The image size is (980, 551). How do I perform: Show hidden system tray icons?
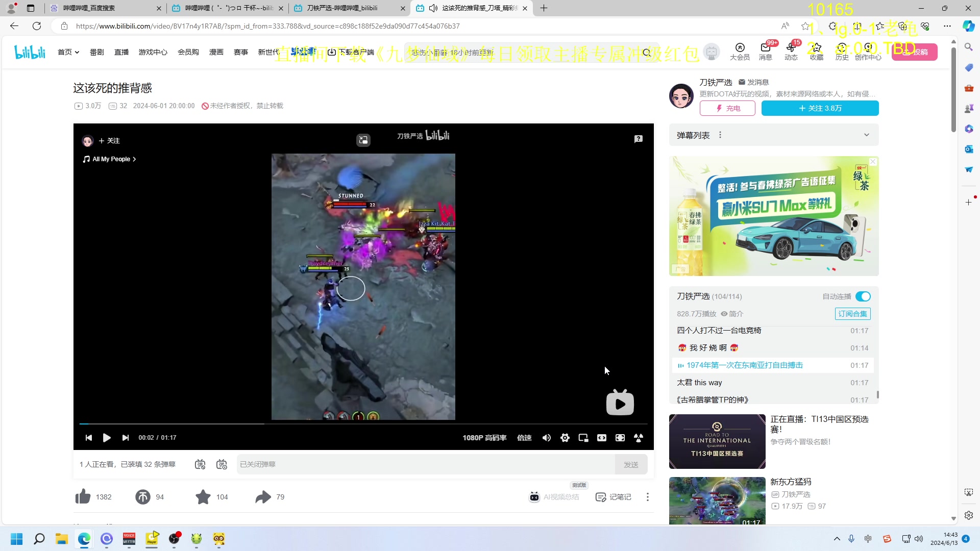[x=837, y=539]
